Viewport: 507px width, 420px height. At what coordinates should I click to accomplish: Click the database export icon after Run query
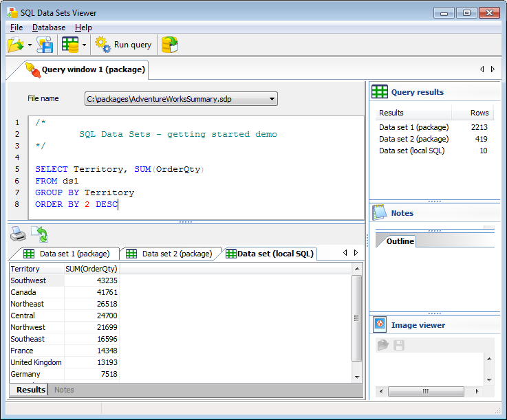point(169,45)
